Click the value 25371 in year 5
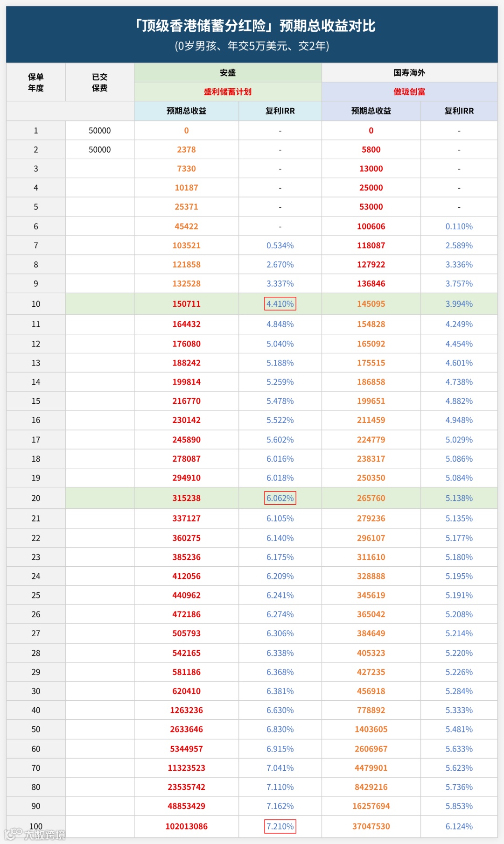 [186, 207]
